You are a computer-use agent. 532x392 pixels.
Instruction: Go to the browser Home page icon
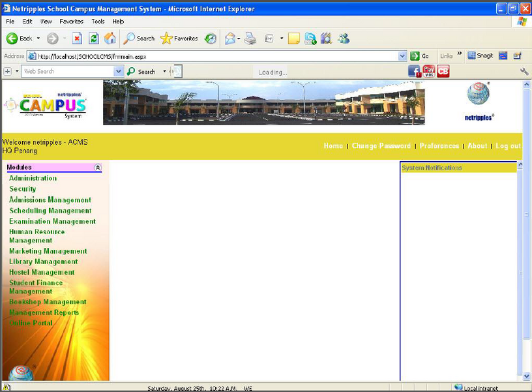point(110,38)
